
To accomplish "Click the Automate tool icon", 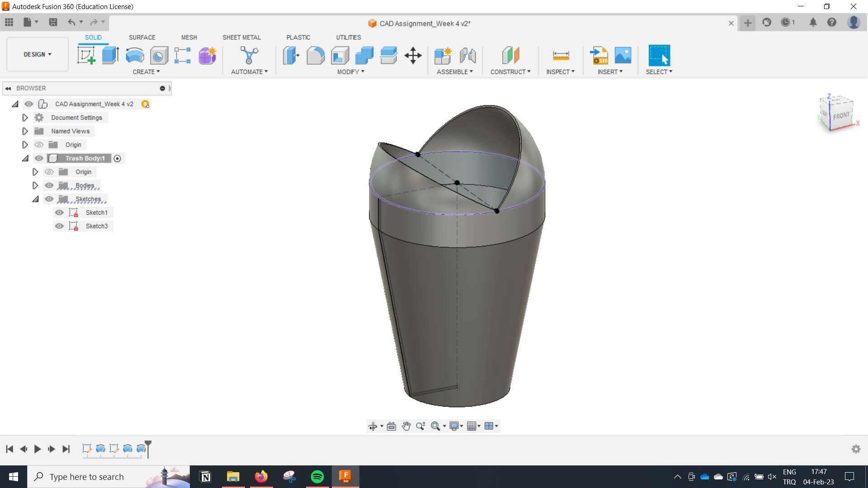I will pos(249,56).
